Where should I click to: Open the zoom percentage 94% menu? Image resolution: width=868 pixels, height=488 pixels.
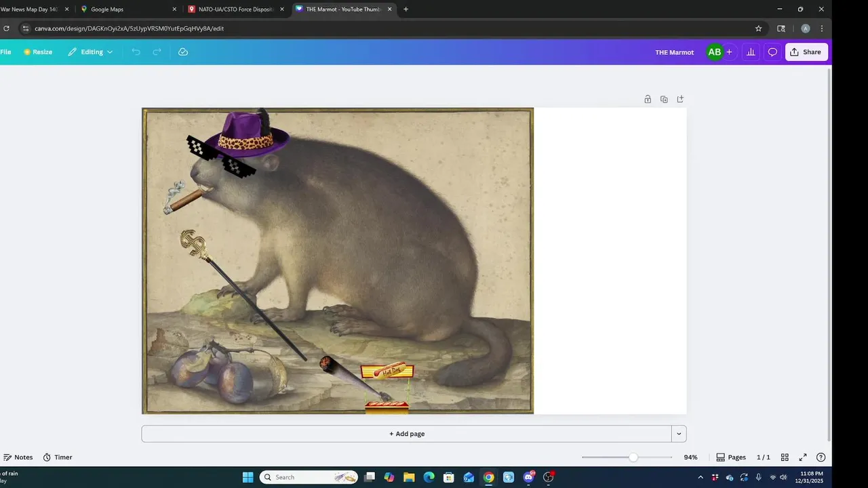click(x=690, y=457)
